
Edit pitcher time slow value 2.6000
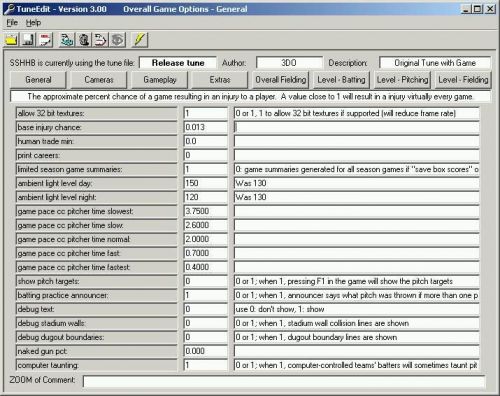pos(205,225)
